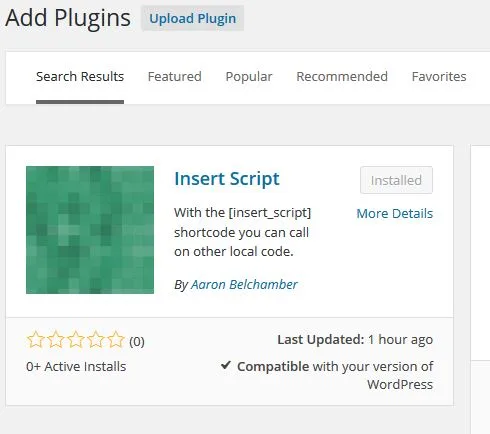Click the 'Last Updated: 1 hour ago' text
Image resolution: width=490 pixels, height=434 pixels.
tap(355, 340)
